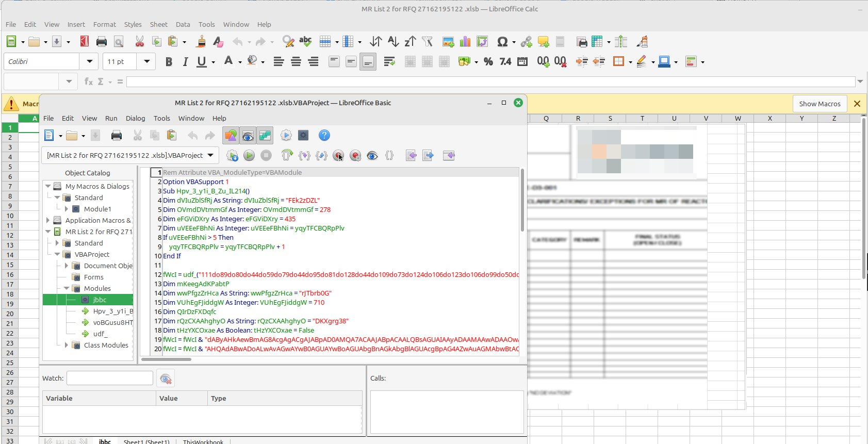Click the Insert Hyperlink icon in Calc
The width and height of the screenshot is (868, 444).
(526, 42)
